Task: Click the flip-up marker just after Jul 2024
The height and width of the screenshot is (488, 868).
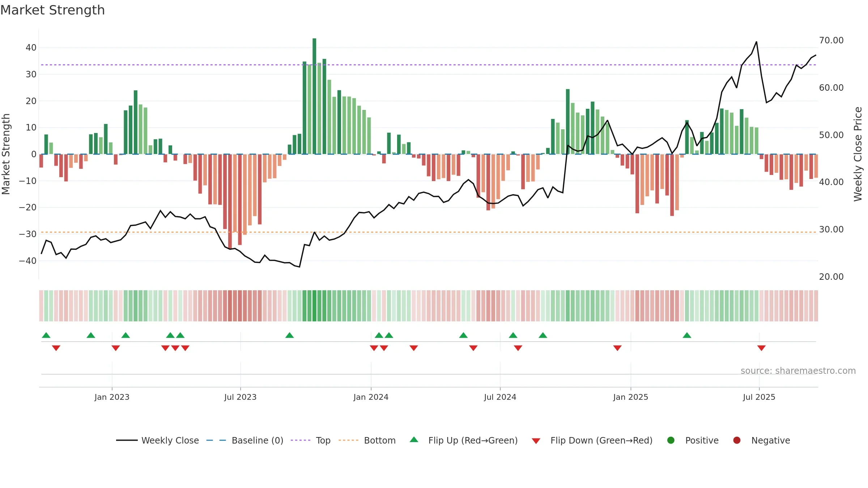Action: point(513,335)
